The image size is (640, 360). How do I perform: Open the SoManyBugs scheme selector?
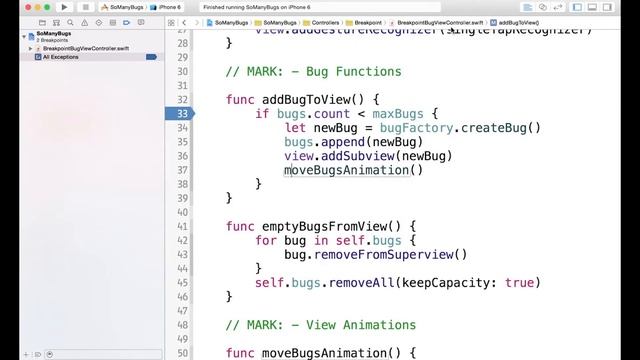coord(122,7)
